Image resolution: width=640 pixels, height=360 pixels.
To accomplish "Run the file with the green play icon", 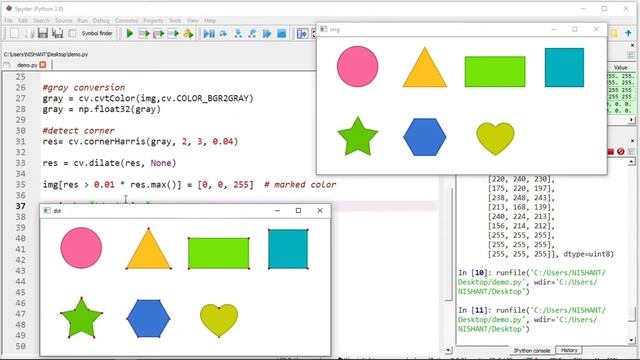I will tap(129, 33).
